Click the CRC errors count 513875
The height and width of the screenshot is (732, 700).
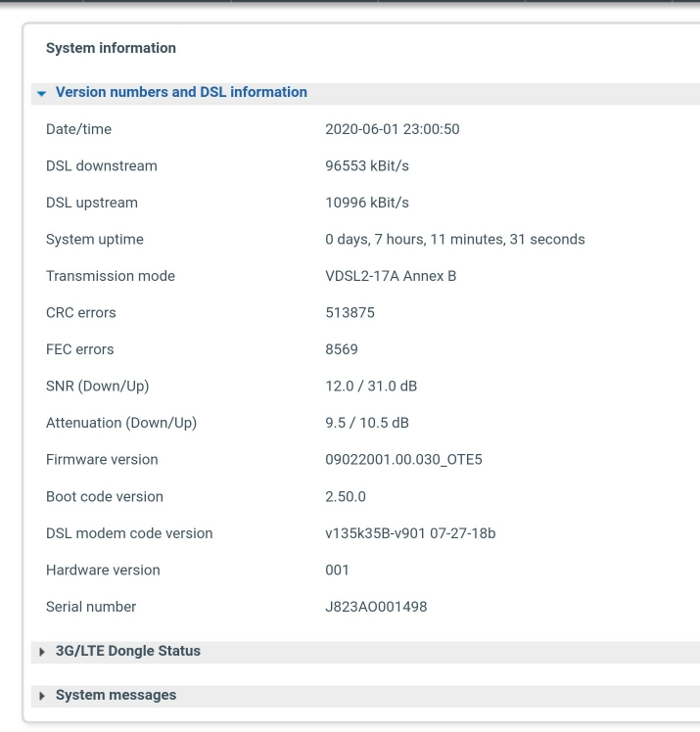tap(350, 313)
